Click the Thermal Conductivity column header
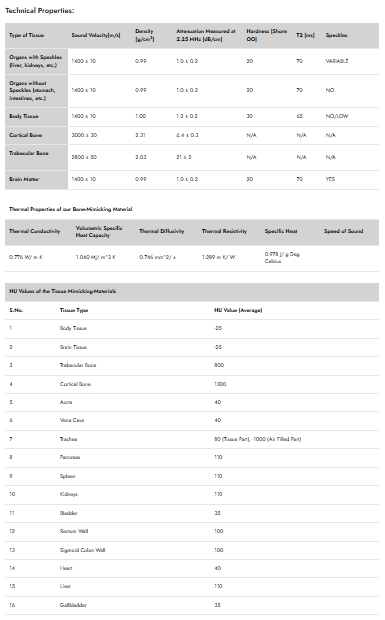Image resolution: width=385 pixels, height=620 pixels. point(35,231)
